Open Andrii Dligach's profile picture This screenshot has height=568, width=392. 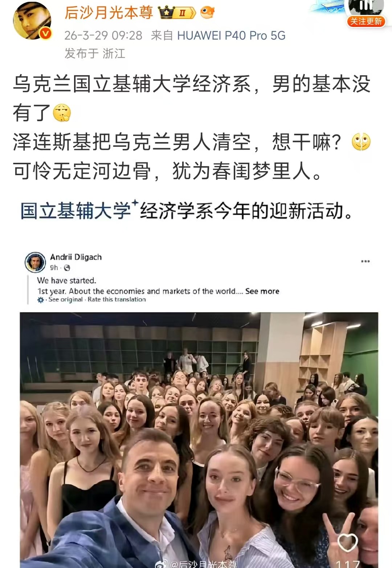[35, 262]
